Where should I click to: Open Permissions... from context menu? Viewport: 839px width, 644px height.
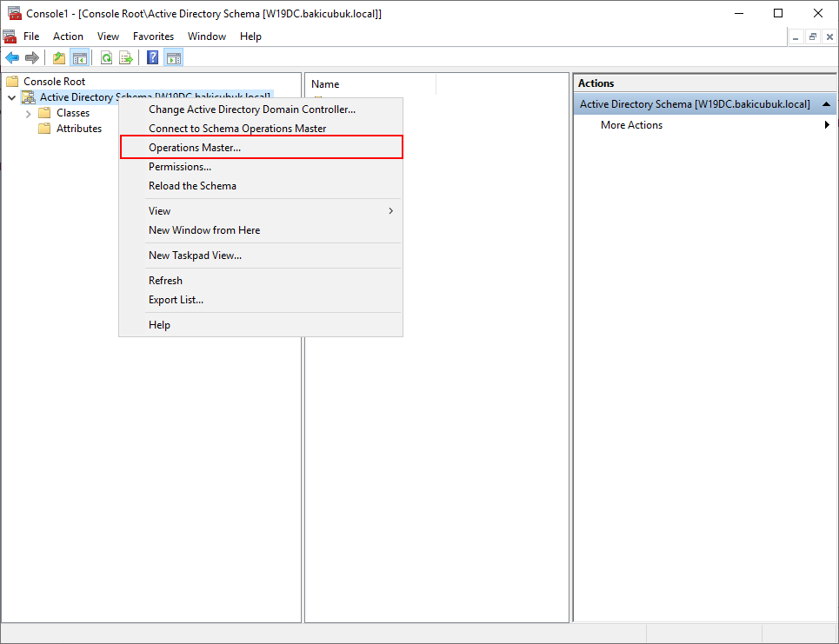(261, 166)
